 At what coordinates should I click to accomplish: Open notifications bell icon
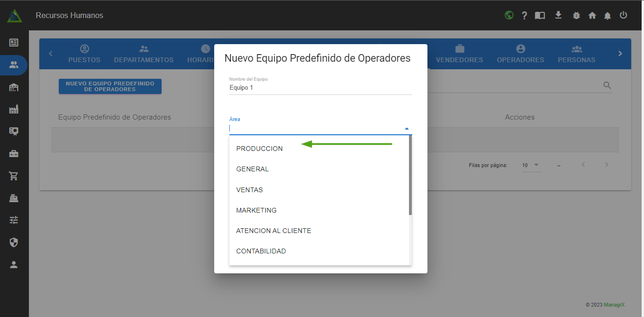click(x=608, y=15)
